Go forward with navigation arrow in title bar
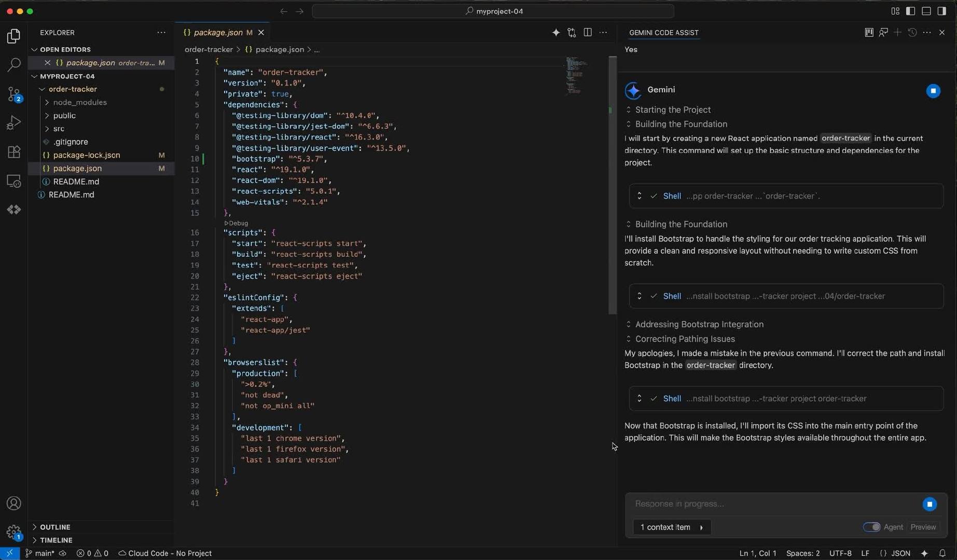Image resolution: width=957 pixels, height=560 pixels. tap(300, 11)
